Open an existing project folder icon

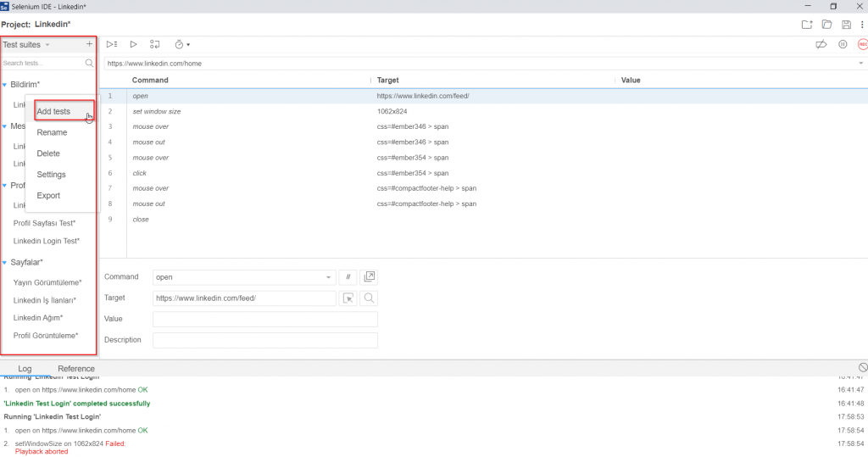[826, 25]
